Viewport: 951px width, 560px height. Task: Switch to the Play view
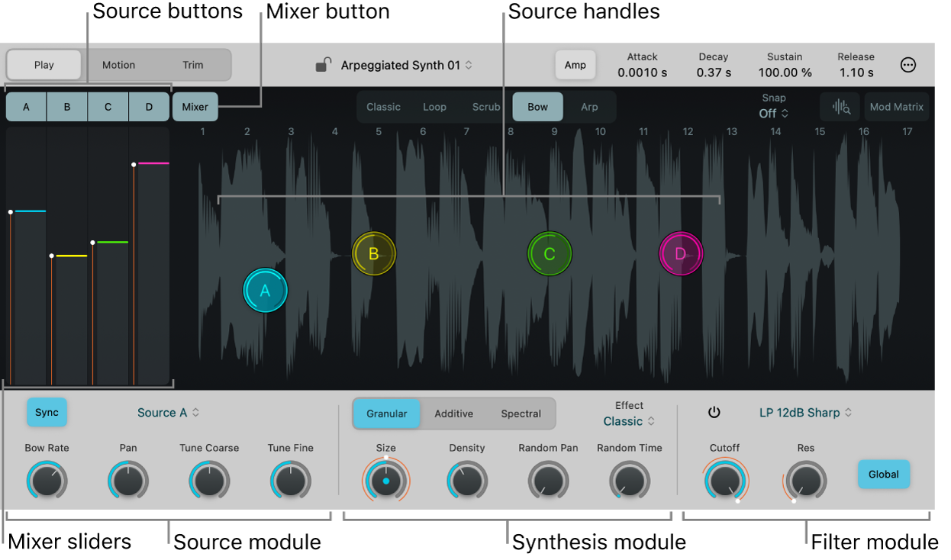44,65
